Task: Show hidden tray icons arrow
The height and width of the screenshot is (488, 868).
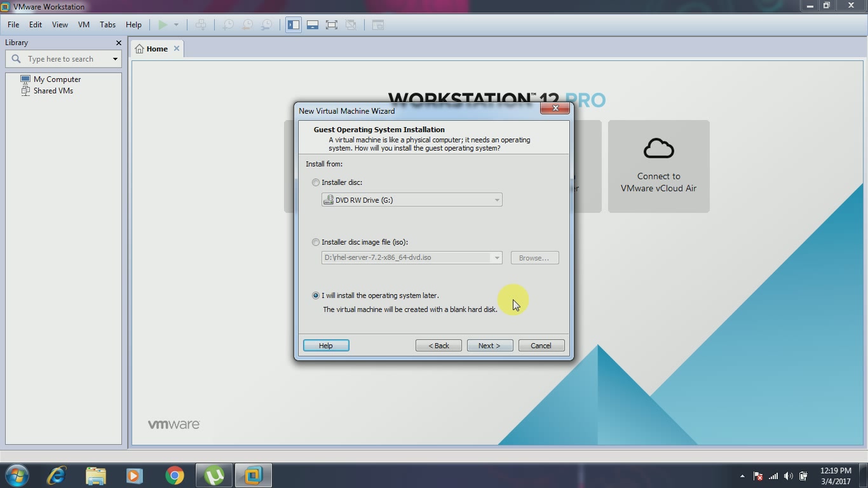Action: [x=742, y=476]
